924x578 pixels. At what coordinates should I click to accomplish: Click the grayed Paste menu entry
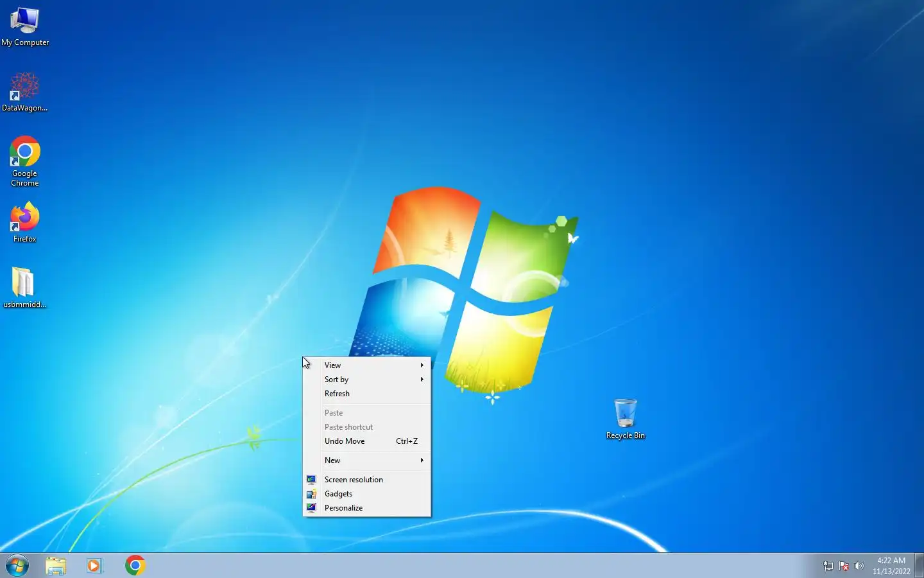pyautogui.click(x=366, y=413)
